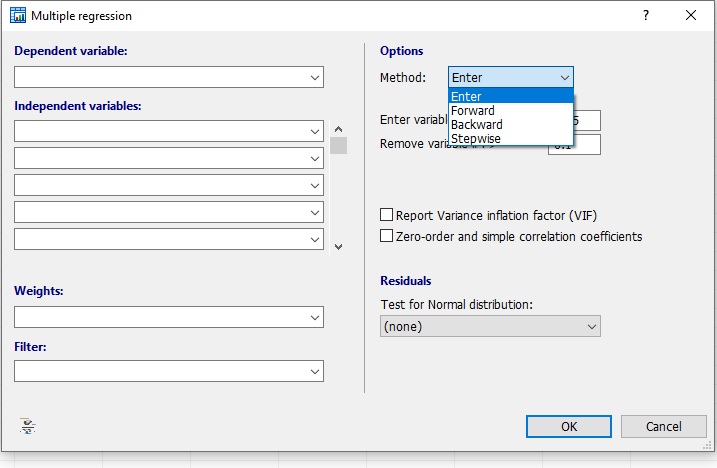Click the independent variables scrollbar thumb
717x468 pixels.
tap(339, 146)
